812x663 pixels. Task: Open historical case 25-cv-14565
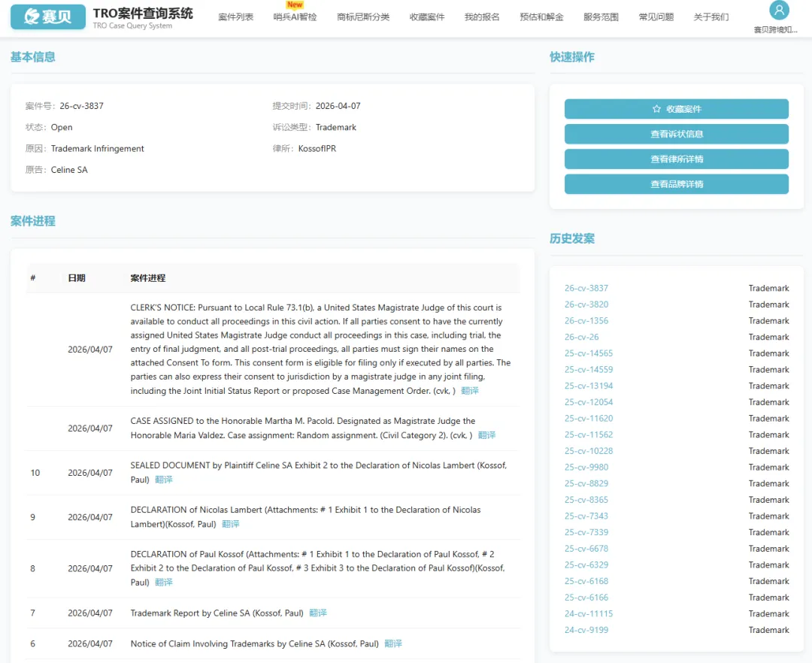click(589, 353)
